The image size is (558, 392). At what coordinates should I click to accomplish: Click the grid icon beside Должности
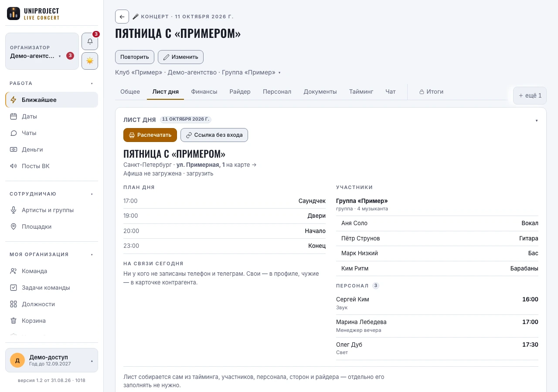pos(14,304)
